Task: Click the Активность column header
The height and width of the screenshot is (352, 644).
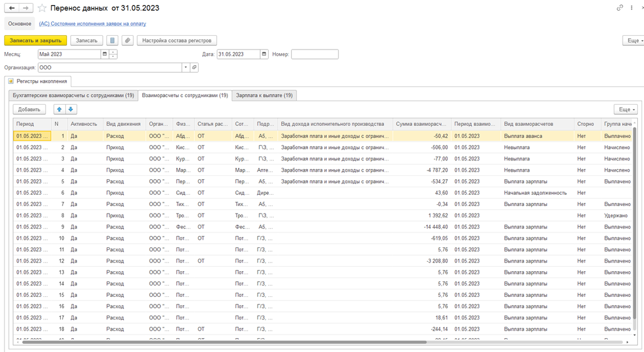Action: tap(84, 123)
